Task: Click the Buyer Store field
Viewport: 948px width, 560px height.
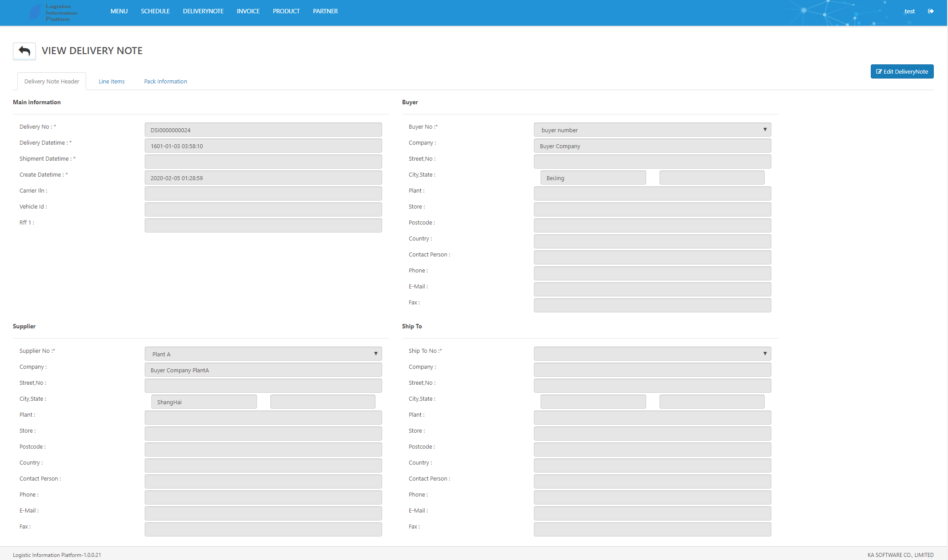Action: [x=652, y=209]
